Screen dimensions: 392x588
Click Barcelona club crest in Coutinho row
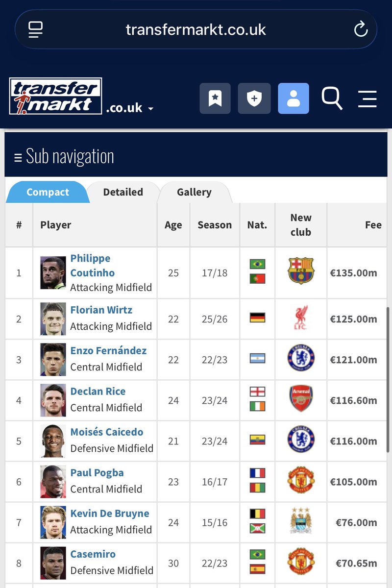coord(301,271)
